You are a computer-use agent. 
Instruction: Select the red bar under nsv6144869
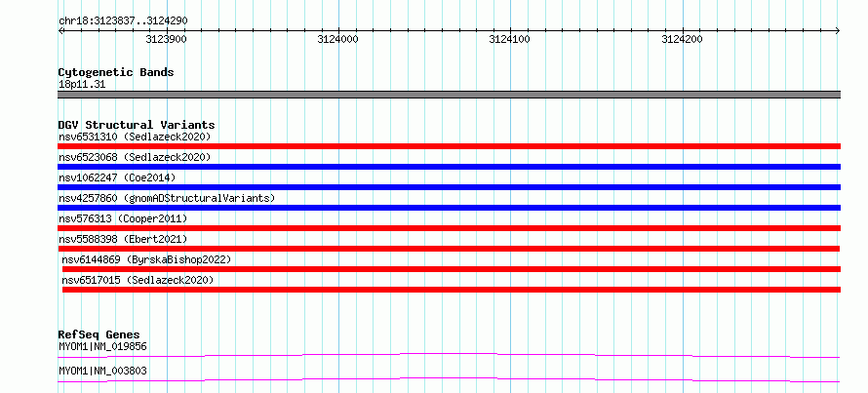[452, 269]
